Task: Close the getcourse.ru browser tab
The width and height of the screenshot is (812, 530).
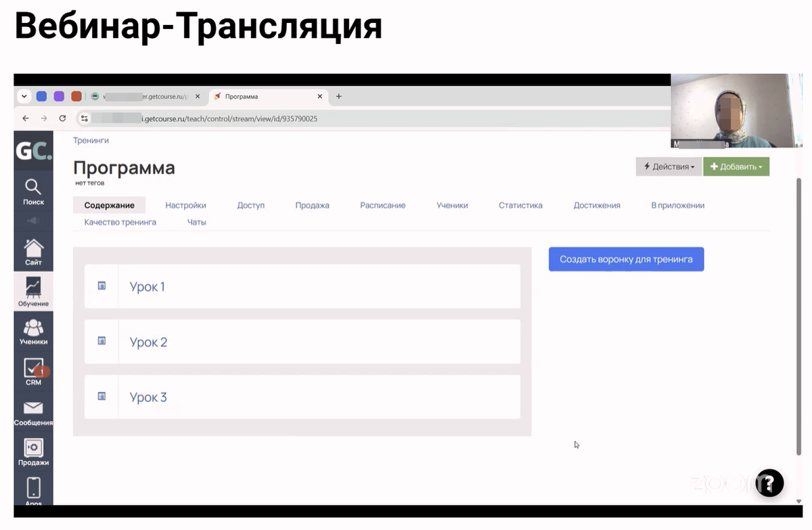Action: 198,97
